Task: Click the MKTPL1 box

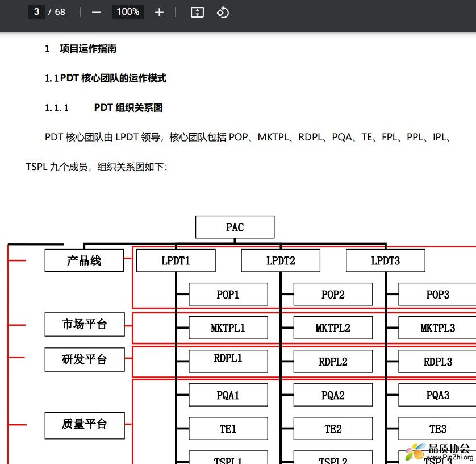Action: [228, 328]
